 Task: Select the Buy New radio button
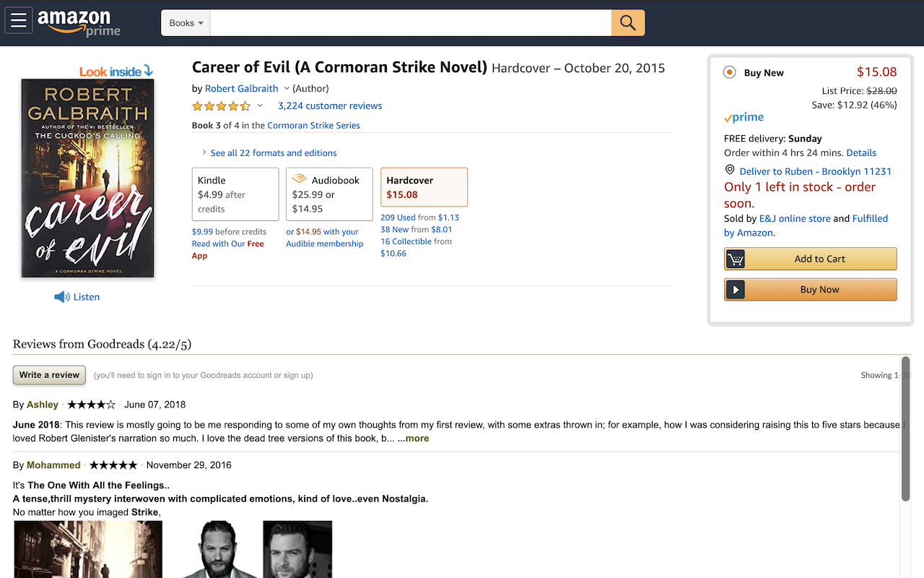coord(729,72)
